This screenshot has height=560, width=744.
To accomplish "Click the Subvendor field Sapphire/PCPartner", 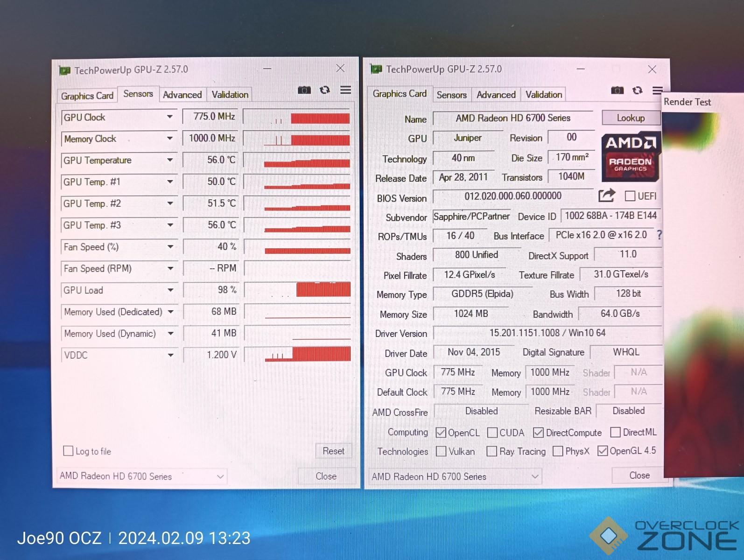I will [471, 217].
